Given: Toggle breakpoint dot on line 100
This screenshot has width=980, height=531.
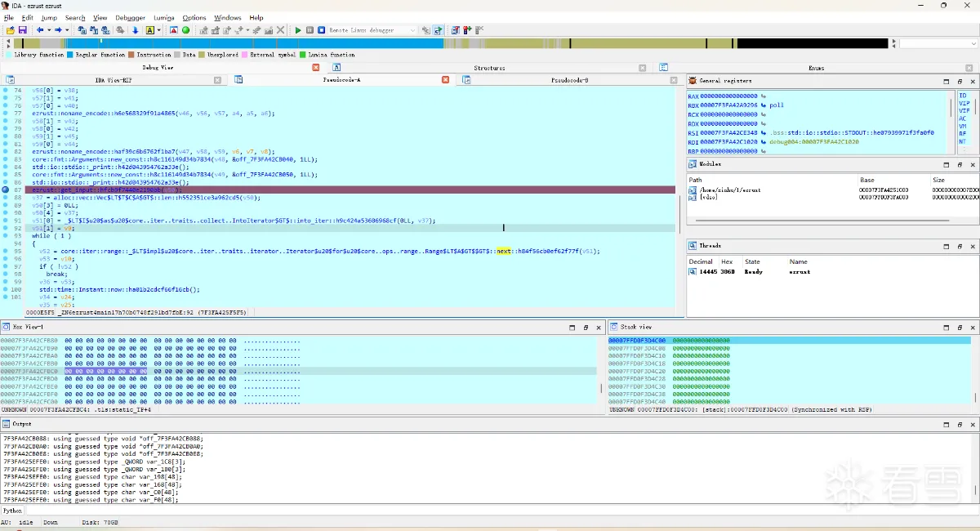Looking at the screenshot, I should pos(6,289).
